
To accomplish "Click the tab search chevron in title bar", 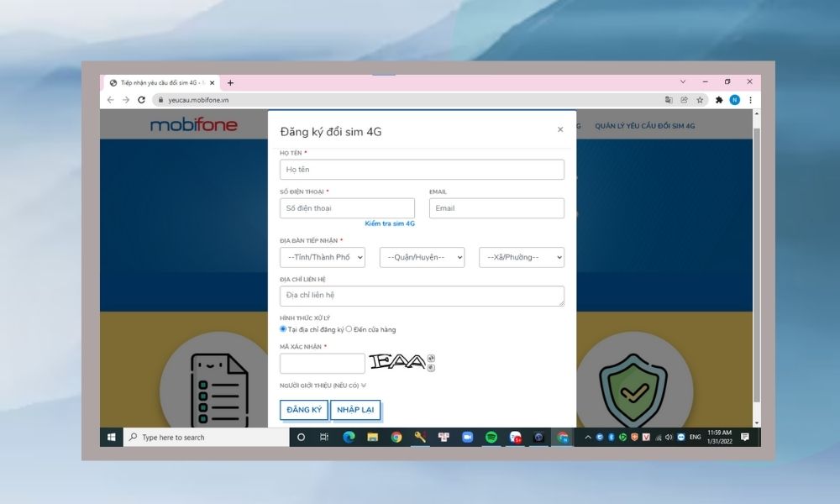I will pos(683,82).
